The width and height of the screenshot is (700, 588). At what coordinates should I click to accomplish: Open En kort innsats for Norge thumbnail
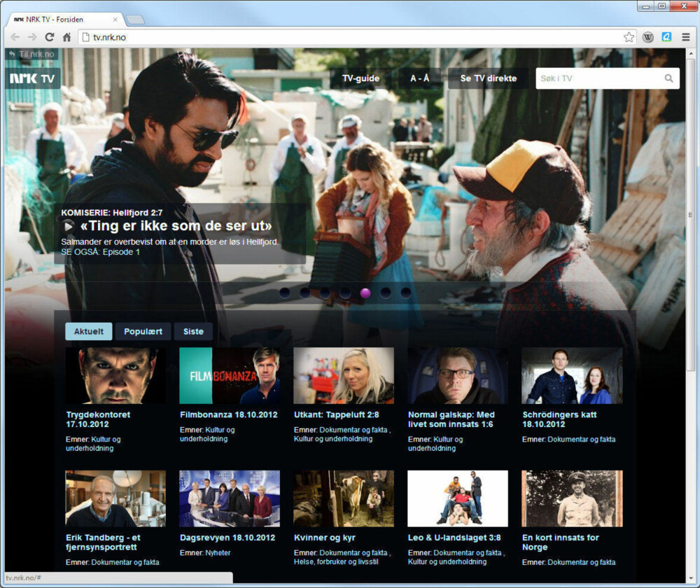572,498
